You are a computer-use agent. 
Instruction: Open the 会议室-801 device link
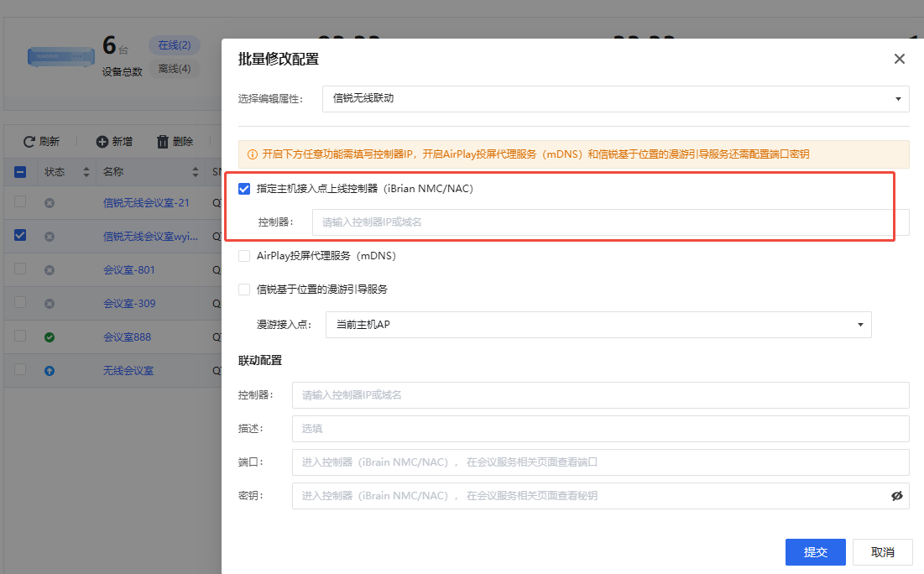tap(129, 270)
